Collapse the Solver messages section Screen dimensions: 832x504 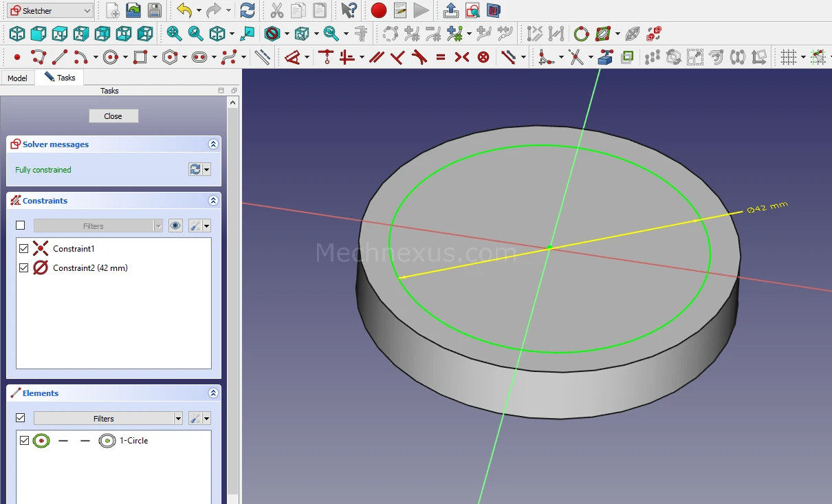[x=213, y=144]
